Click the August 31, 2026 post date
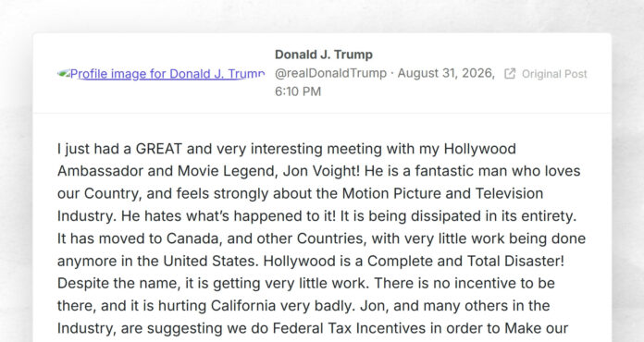 [445, 73]
